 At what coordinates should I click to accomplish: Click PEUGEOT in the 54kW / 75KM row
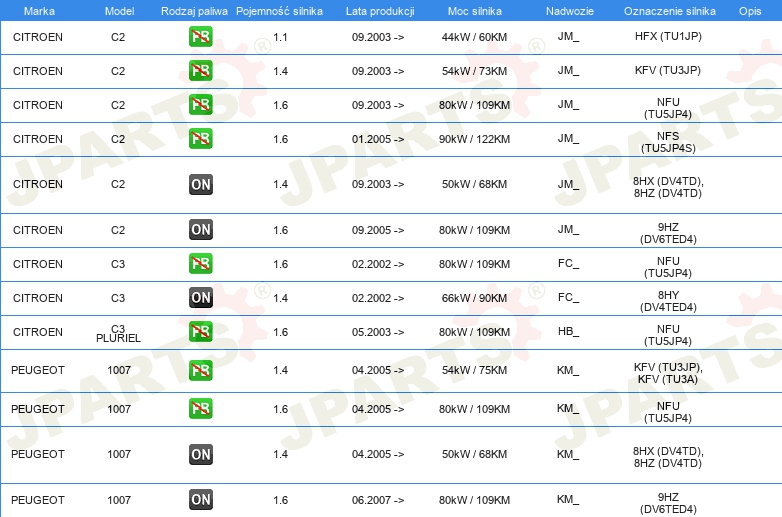click(x=38, y=370)
